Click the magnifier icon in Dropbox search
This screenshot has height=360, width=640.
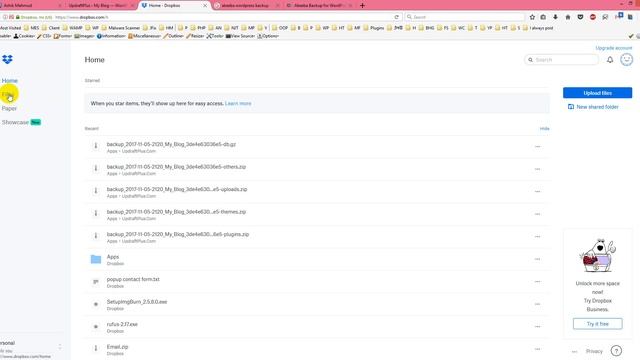(531, 60)
